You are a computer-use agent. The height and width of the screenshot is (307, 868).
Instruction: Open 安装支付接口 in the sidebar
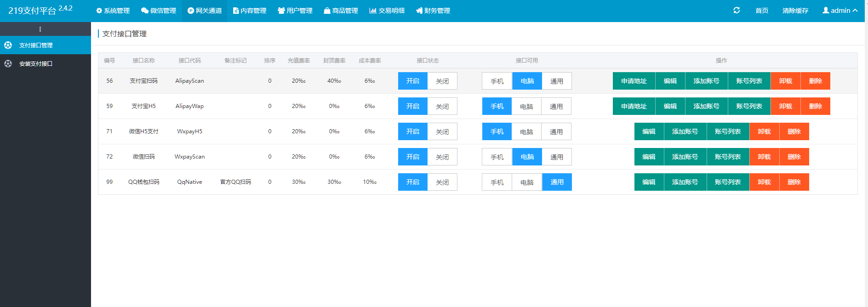tap(46, 63)
